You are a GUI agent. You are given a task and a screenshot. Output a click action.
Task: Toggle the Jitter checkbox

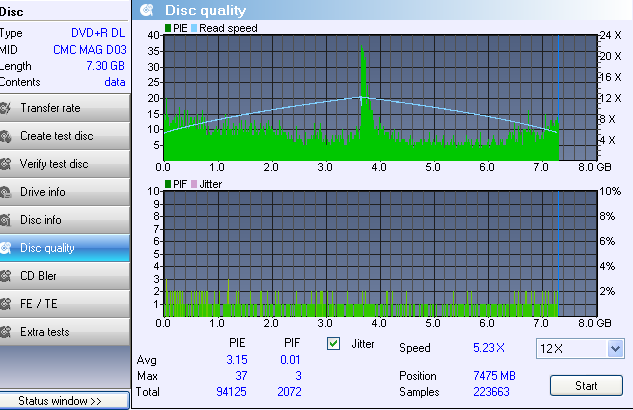[335, 344]
